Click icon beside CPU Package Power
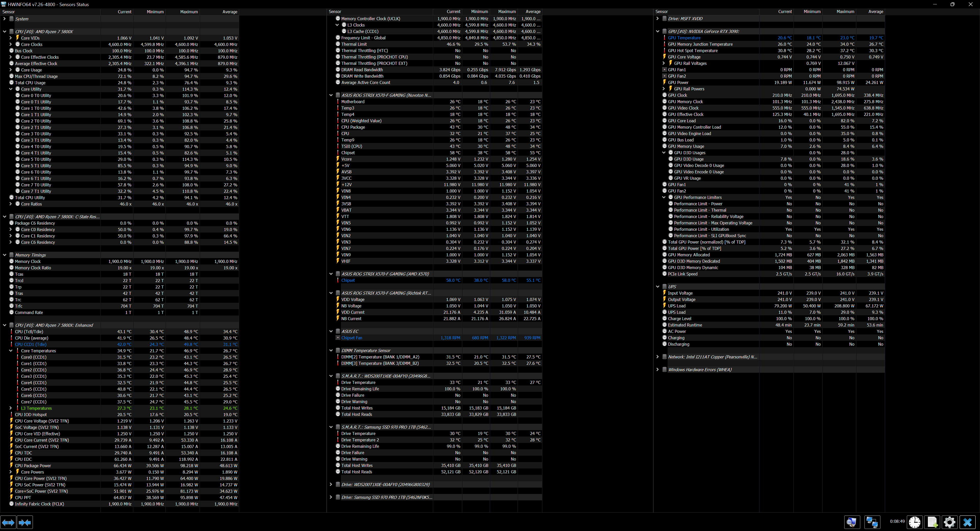 pos(11,466)
